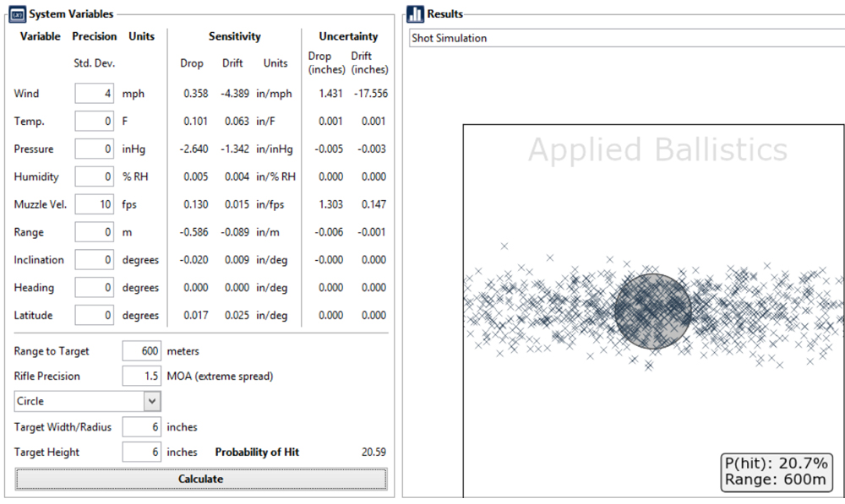Click the Wind drop uncertainty value 1.431
The width and height of the screenshot is (845, 504).
[x=330, y=94]
